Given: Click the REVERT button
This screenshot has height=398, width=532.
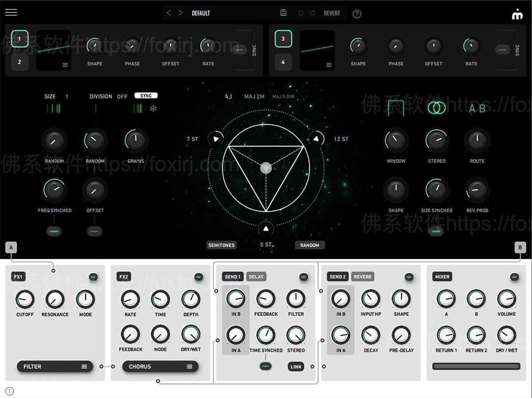Looking at the screenshot, I should click(332, 13).
